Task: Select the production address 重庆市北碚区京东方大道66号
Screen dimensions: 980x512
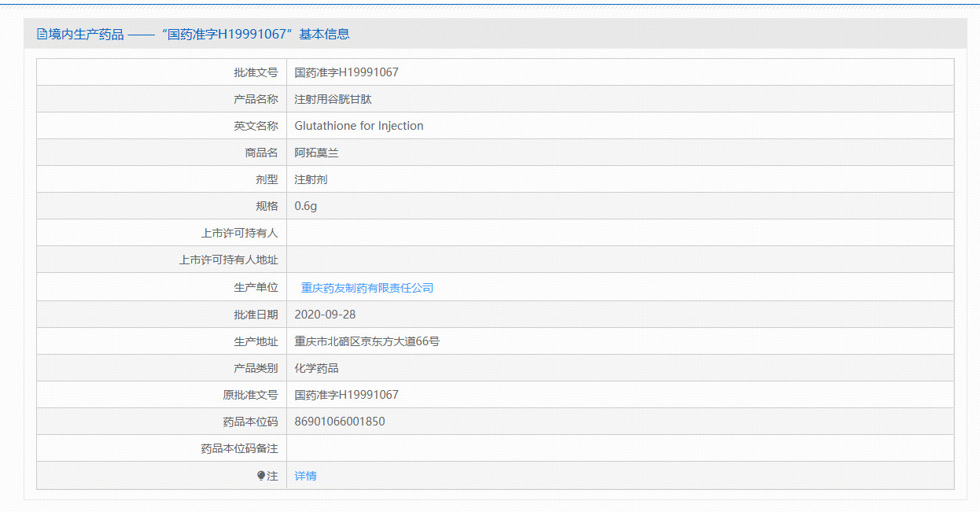Action: pos(367,341)
